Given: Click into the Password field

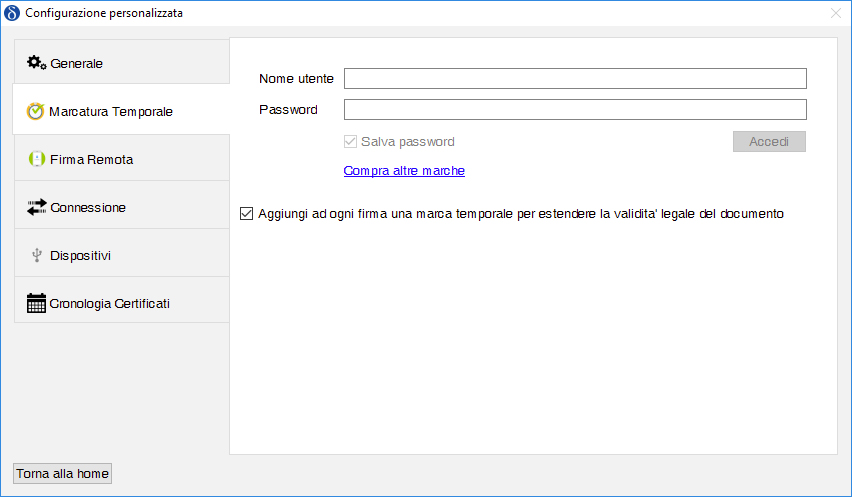Looking at the screenshot, I should (575, 110).
